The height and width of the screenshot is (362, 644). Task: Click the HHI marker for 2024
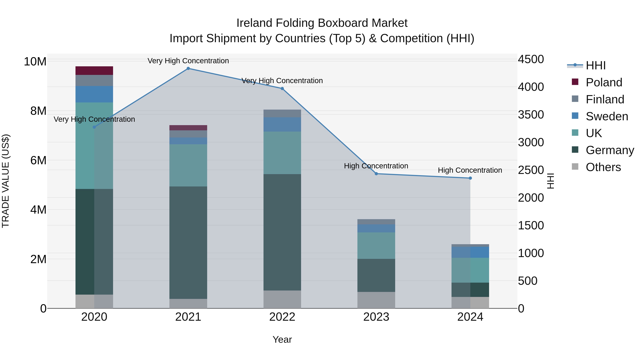click(x=470, y=178)
